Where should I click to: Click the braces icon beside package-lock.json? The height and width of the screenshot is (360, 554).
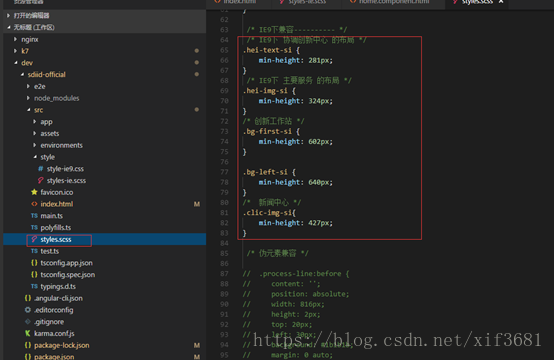click(28, 345)
